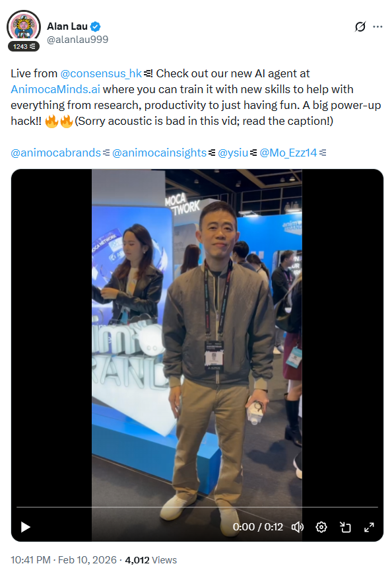
Task: Open the picture-in-picture popout icon
Action: point(345,527)
